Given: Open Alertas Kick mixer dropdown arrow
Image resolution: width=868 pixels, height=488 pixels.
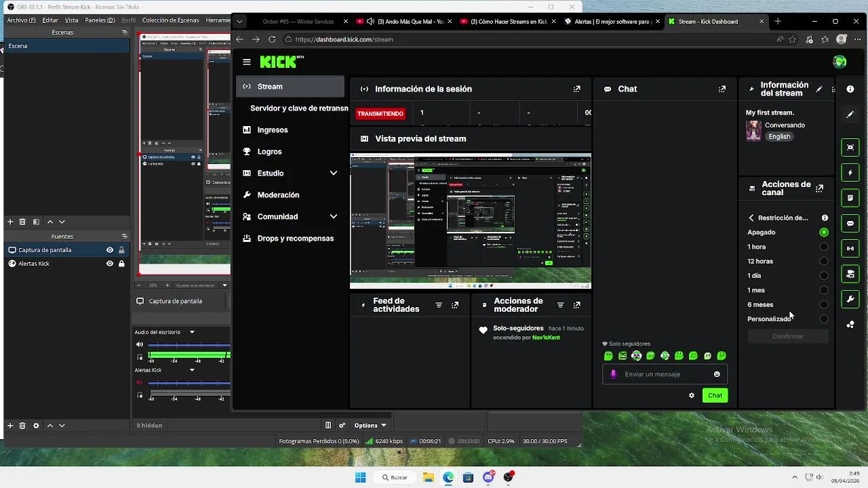Looking at the screenshot, I should (x=192, y=370).
